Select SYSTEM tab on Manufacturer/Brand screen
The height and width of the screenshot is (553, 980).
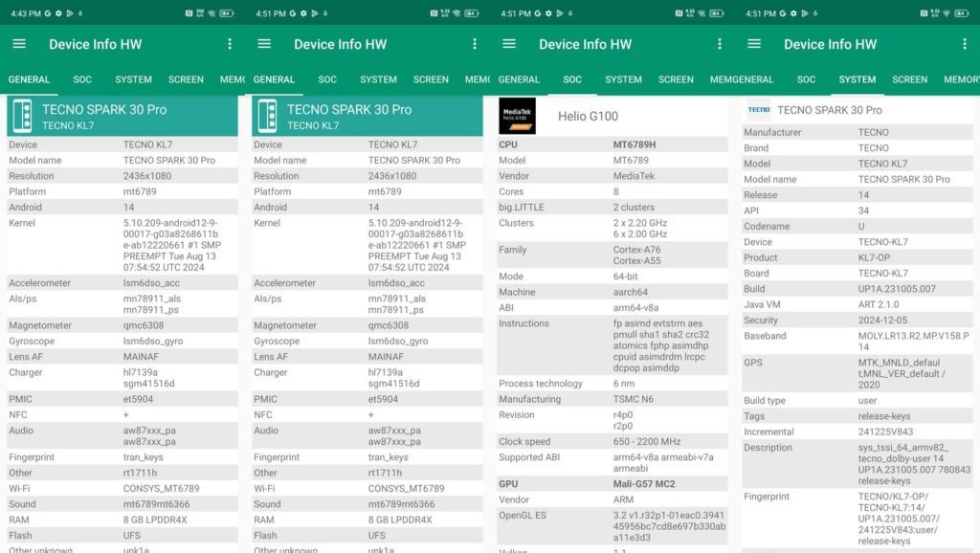pyautogui.click(x=857, y=79)
